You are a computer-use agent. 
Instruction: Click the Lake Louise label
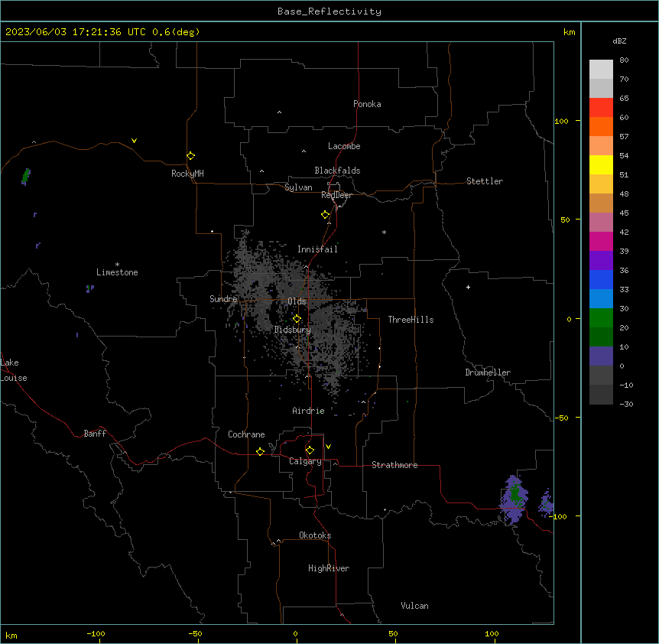point(12,370)
